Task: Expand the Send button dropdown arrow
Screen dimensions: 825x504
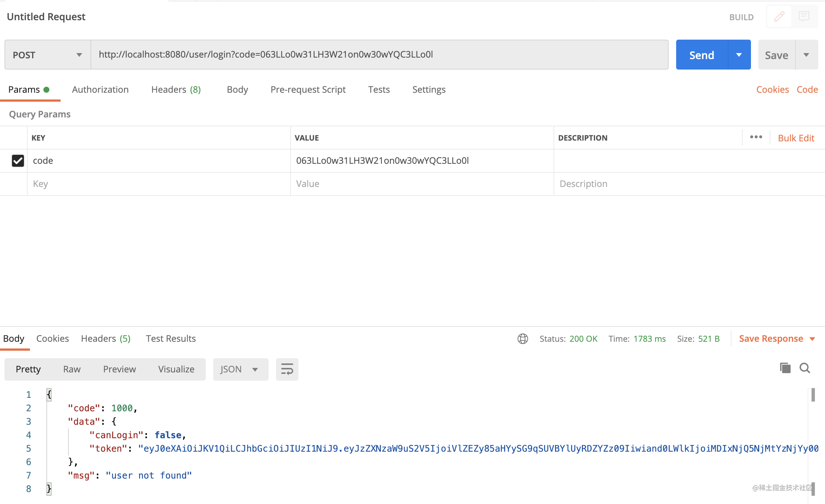Action: 739,55
